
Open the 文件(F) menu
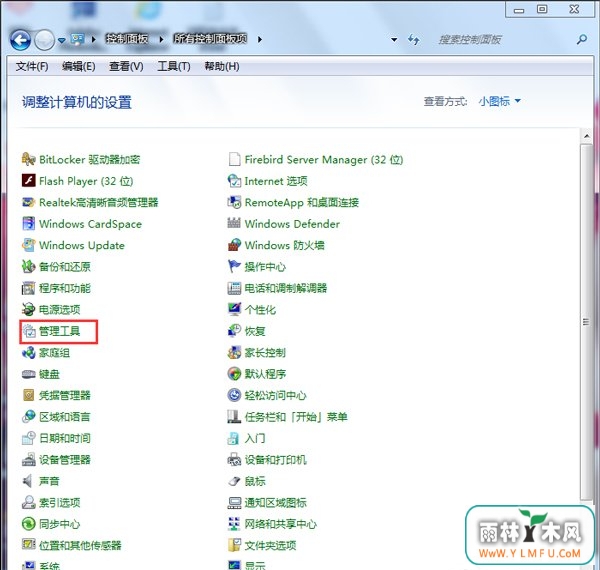[x=32, y=67]
